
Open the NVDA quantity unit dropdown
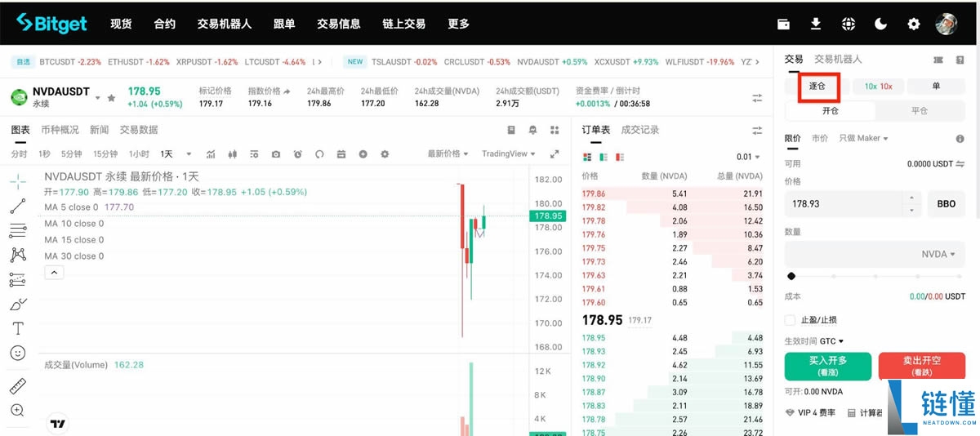pyautogui.click(x=938, y=254)
